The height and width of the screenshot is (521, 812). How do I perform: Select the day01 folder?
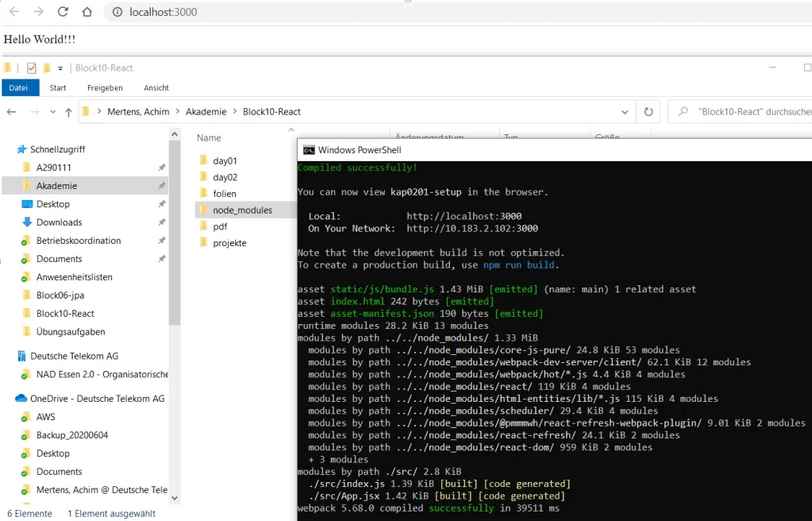(225, 160)
